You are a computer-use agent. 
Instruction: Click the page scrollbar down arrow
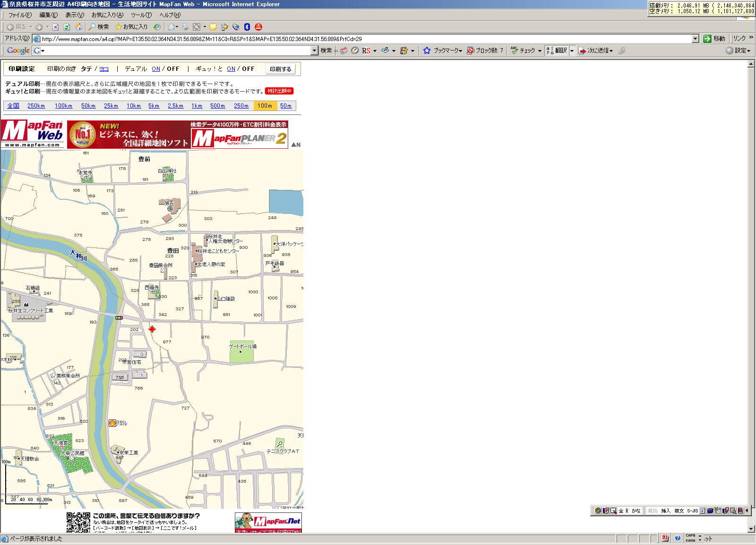coord(751,528)
